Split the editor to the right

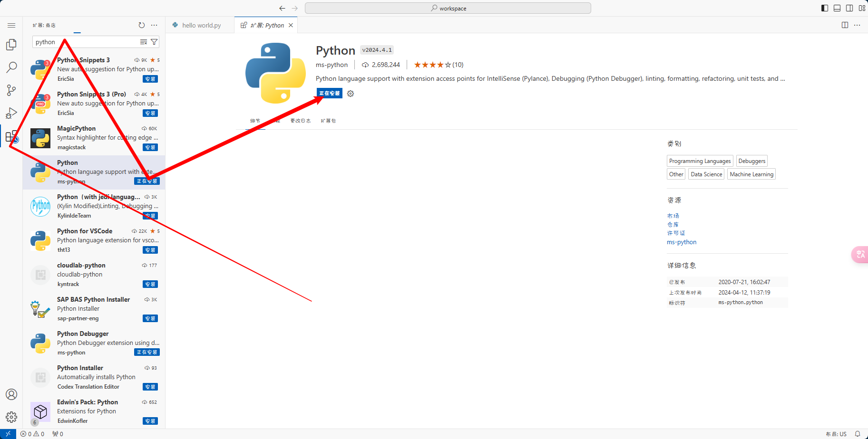click(x=845, y=25)
